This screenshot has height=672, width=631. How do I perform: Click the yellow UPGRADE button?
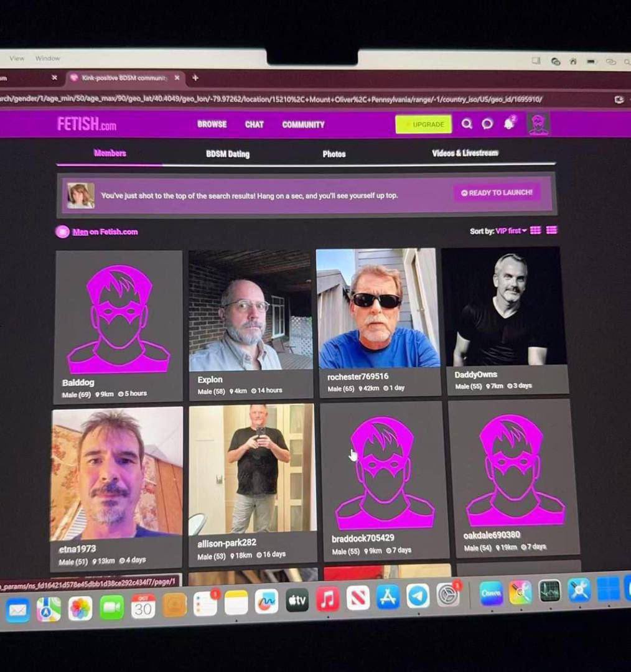pyautogui.click(x=424, y=124)
